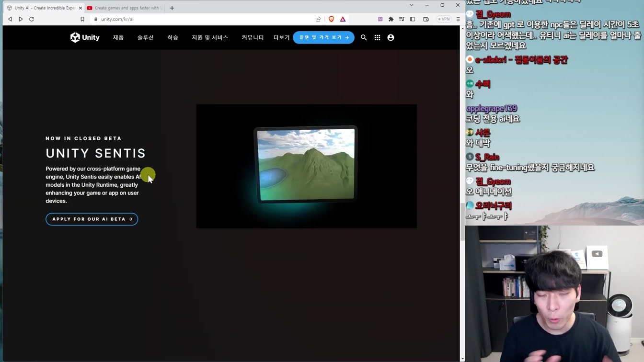644x362 pixels.
Task: Select chat message 오 애니메이션
Action: tap(489, 192)
